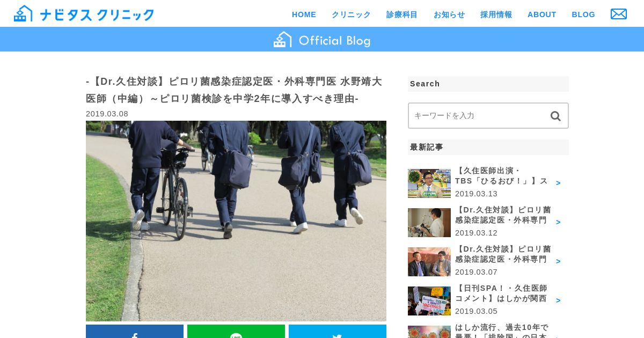The width and height of the screenshot is (644, 338).
Task: Open the ABOUT menu item
Action: pos(542,14)
